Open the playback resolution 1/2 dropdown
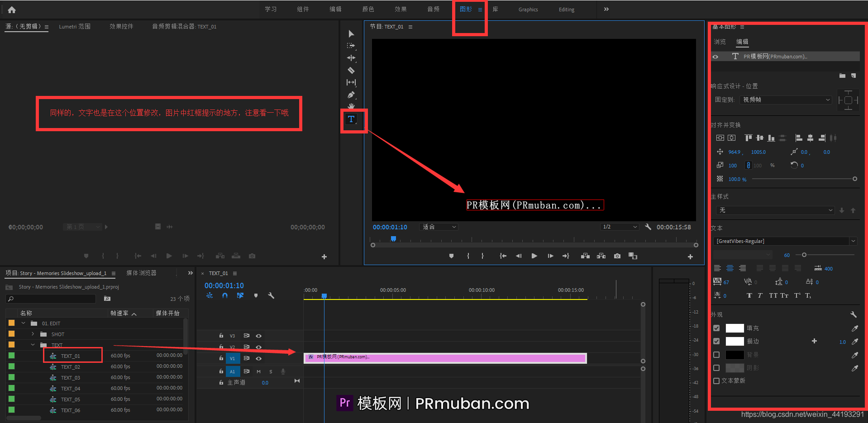The width and height of the screenshot is (868, 423). click(x=620, y=227)
